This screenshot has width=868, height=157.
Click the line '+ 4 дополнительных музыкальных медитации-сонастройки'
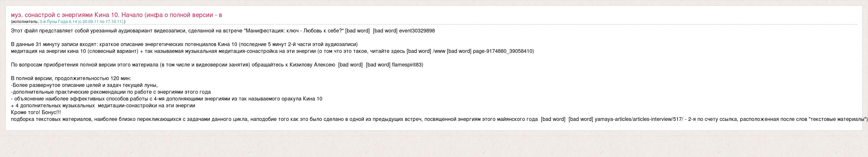(103, 106)
